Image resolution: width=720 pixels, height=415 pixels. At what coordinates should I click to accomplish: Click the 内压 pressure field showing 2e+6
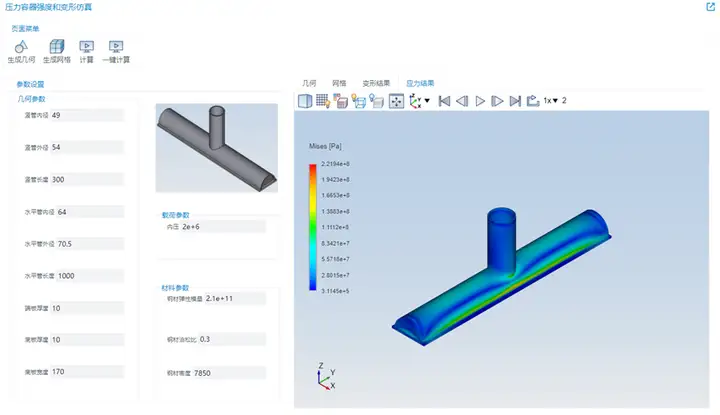(223, 227)
